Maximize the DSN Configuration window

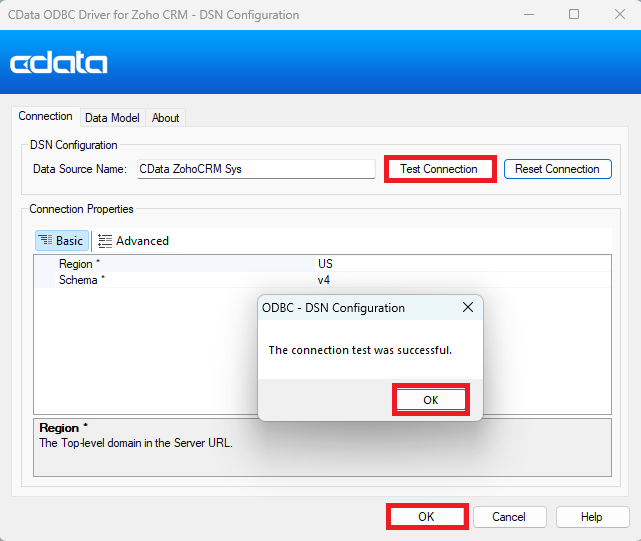574,15
